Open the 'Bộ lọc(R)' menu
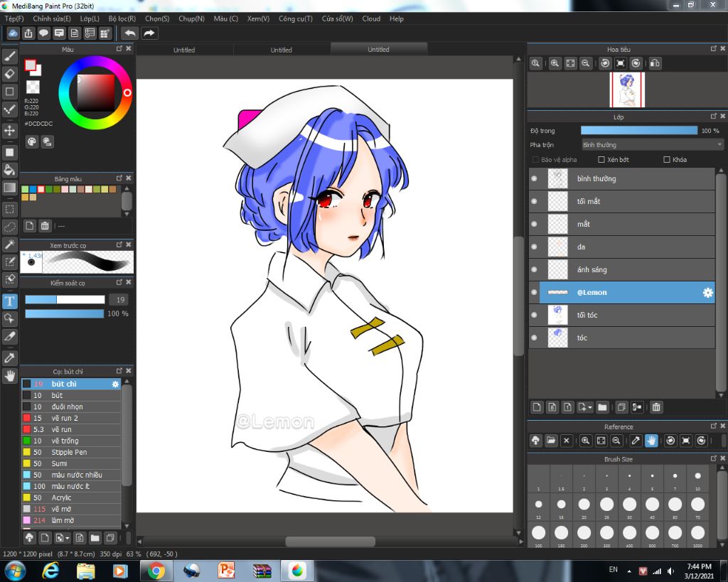The width and height of the screenshot is (728, 582). click(x=122, y=18)
